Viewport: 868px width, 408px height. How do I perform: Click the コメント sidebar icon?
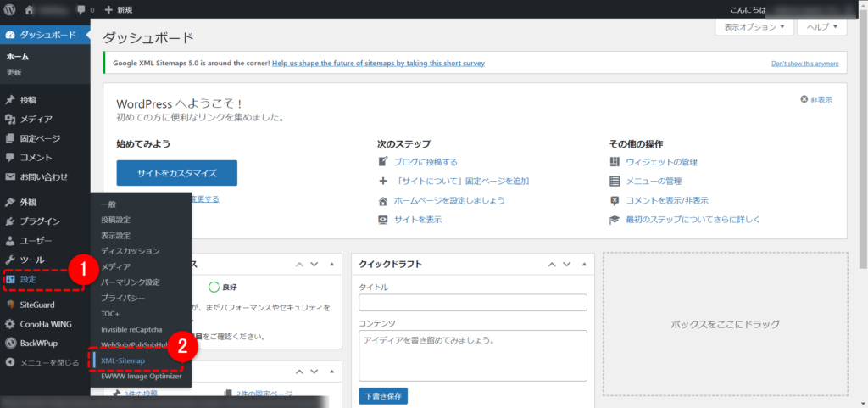[9, 158]
